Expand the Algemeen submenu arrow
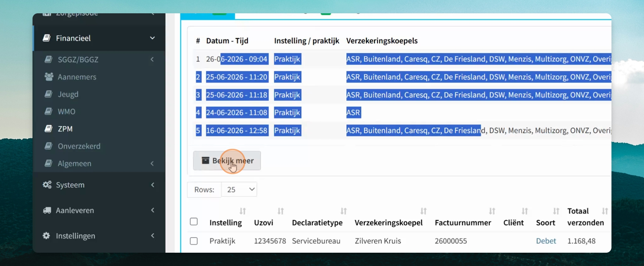This screenshot has height=266, width=644. point(152,163)
